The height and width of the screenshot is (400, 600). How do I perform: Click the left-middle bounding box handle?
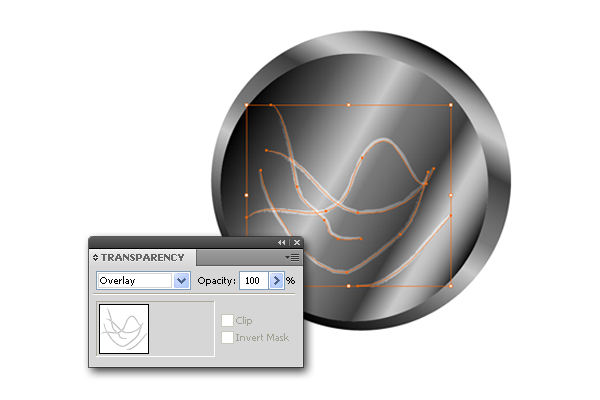(246, 195)
